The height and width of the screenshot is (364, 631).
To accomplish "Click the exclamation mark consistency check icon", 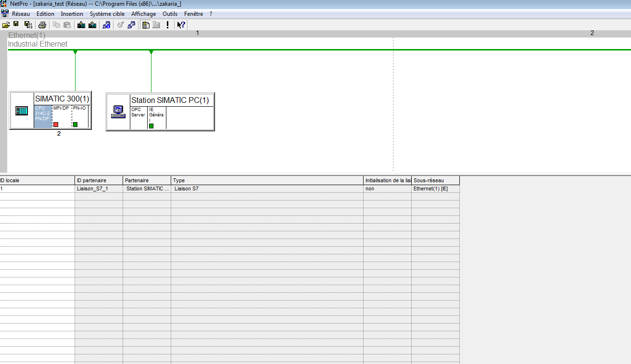I will (167, 25).
